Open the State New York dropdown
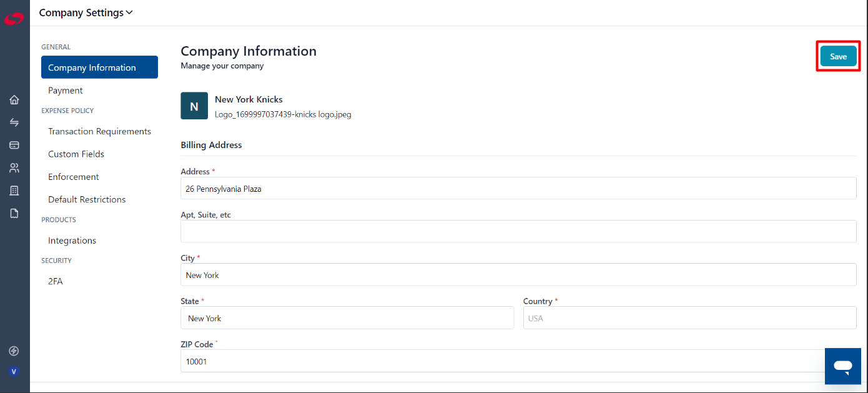Viewport: 868px width, 393px height. click(x=347, y=318)
